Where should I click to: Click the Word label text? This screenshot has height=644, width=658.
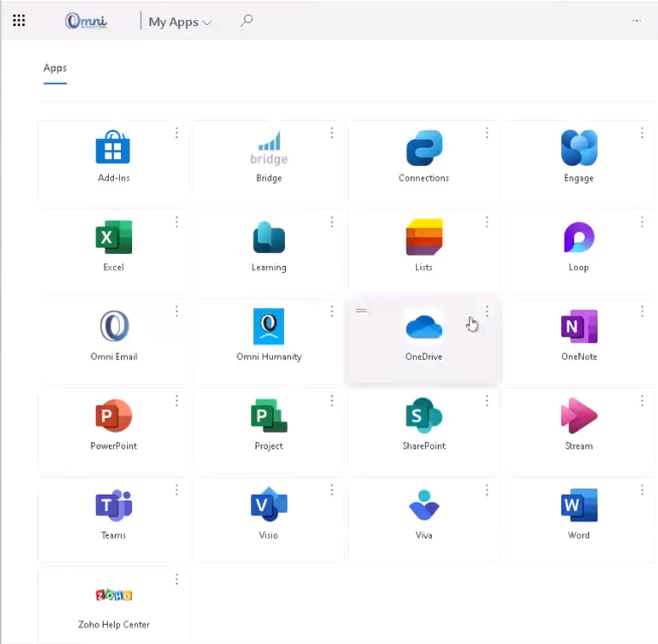pos(579,535)
